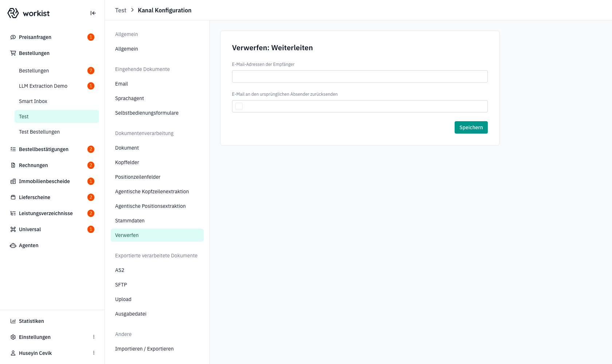The width and height of the screenshot is (612, 364).
Task: Click the Universal command icon
Action: [x=13, y=229]
